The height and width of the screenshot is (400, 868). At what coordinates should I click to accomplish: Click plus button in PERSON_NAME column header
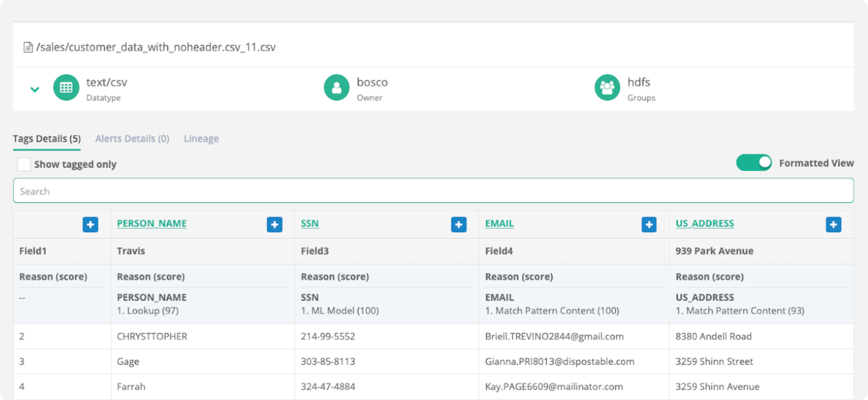275,225
